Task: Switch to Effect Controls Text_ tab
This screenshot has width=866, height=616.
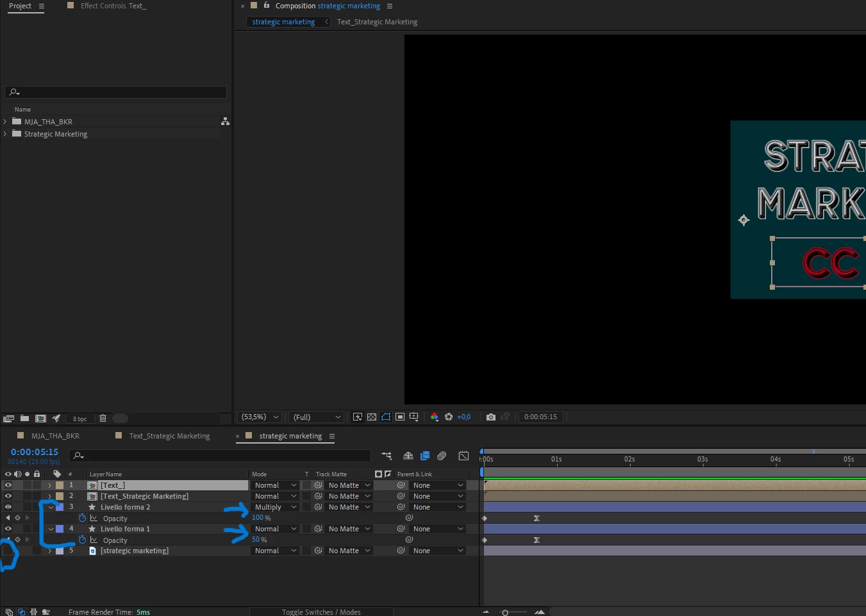Action: 113,6
